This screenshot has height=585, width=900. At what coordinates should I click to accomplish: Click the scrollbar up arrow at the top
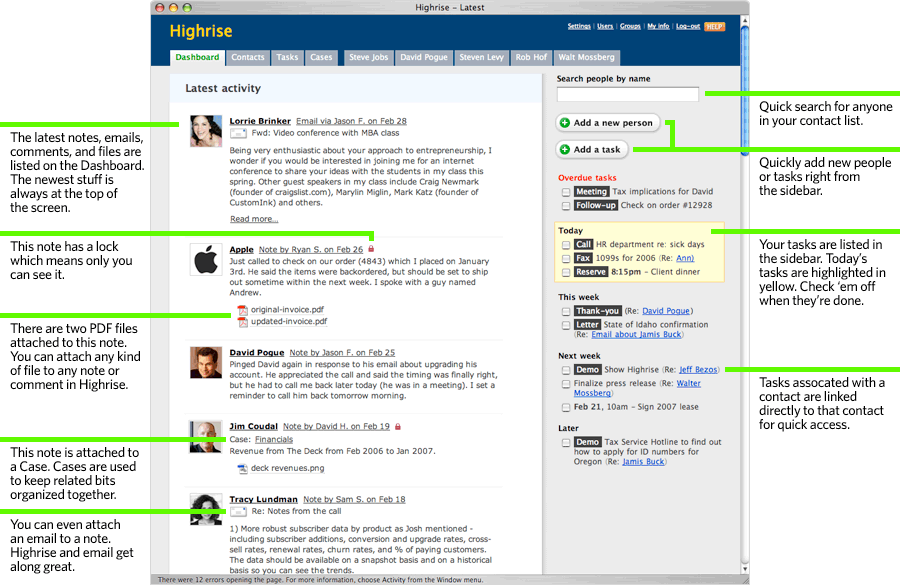click(744, 21)
